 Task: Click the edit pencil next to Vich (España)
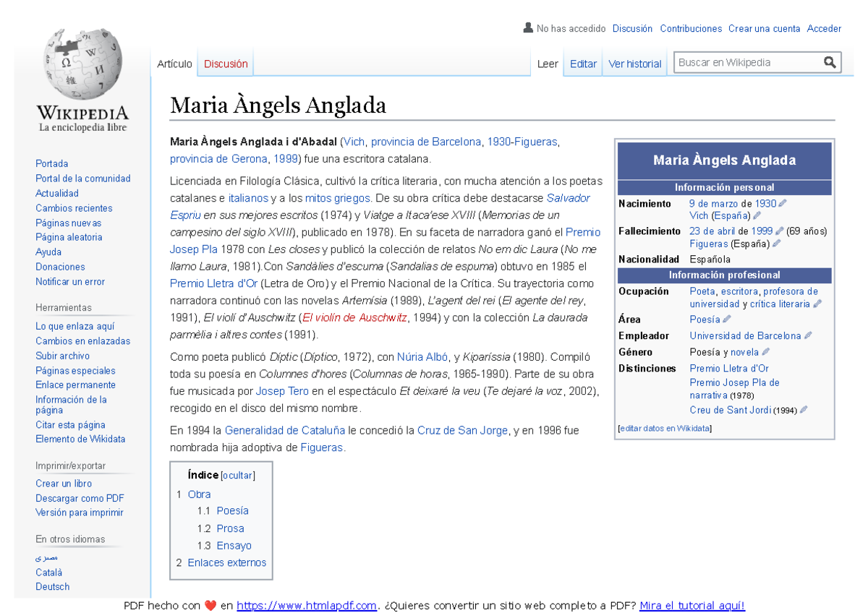(757, 215)
